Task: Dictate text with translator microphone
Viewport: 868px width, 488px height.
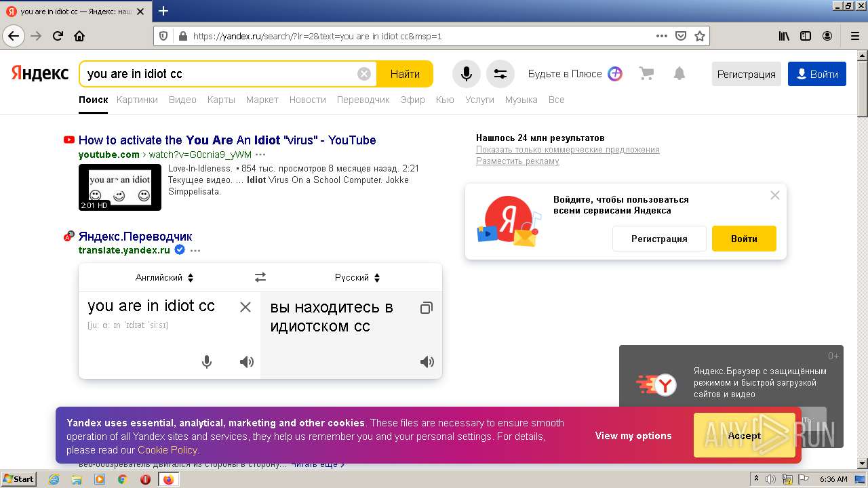Action: [207, 362]
